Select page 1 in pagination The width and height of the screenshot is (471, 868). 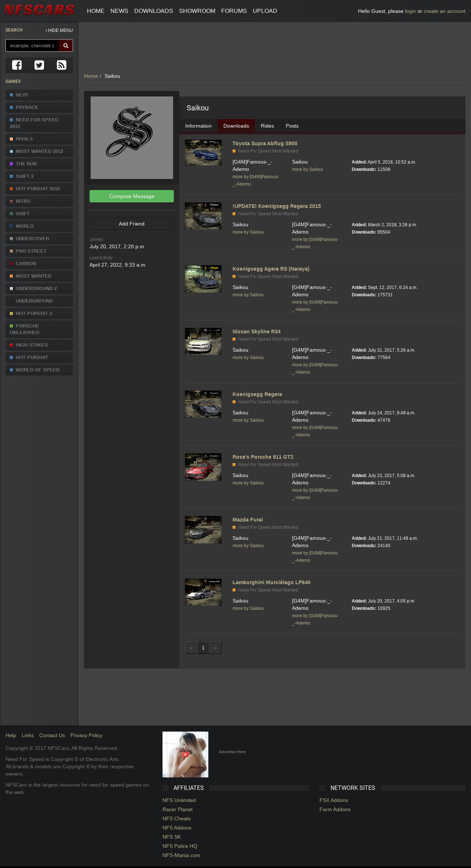click(x=203, y=648)
